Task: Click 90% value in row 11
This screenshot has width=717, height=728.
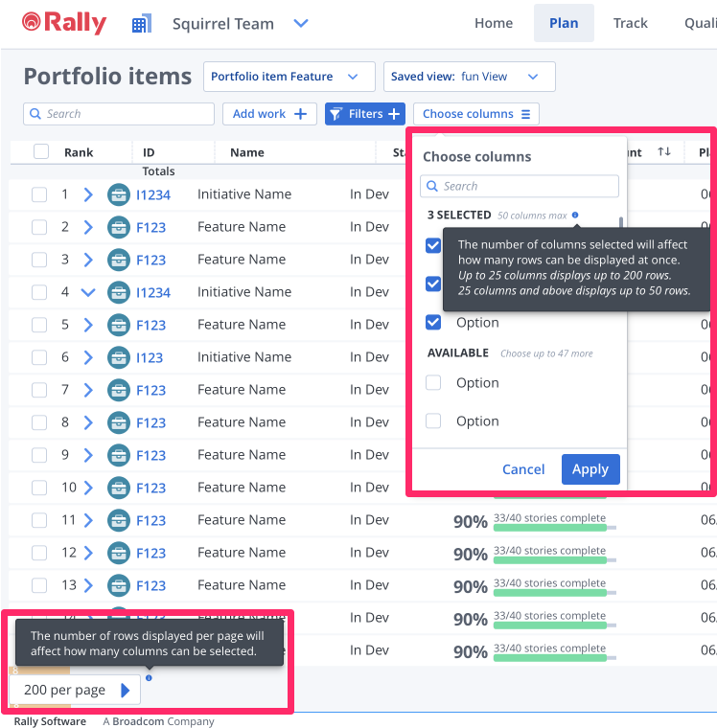Action: point(471,522)
